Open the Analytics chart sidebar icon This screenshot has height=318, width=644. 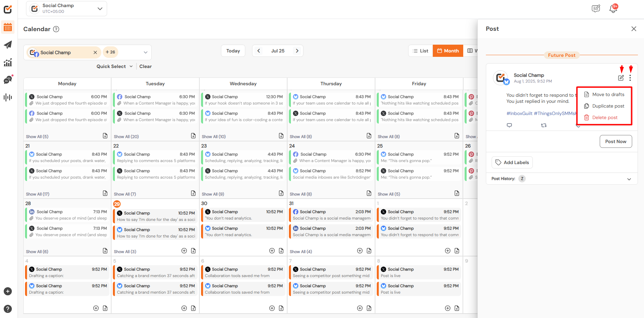pos(8,62)
